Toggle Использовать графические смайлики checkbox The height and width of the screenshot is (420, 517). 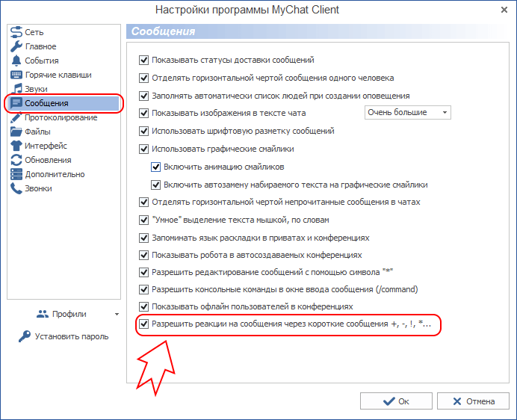[143, 149]
